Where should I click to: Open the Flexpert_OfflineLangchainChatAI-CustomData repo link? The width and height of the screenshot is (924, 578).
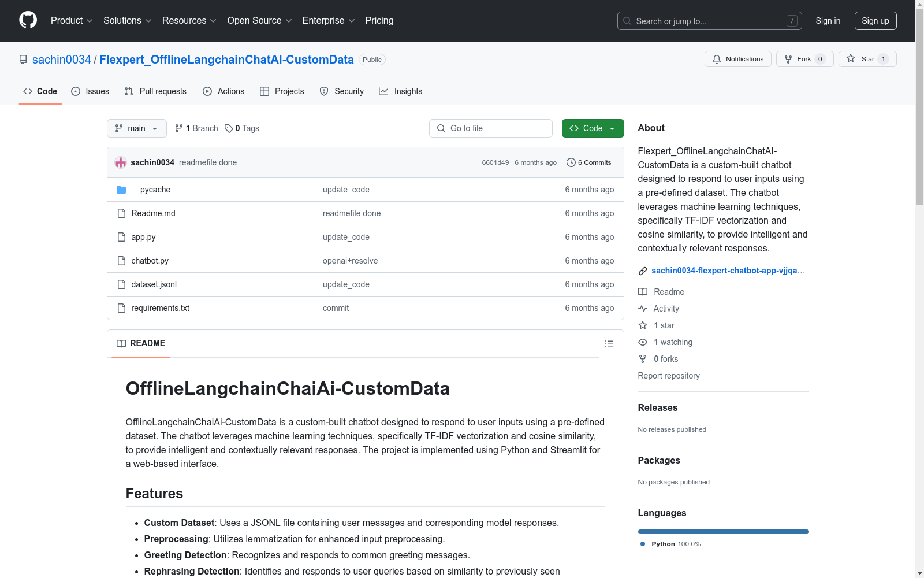coord(226,60)
